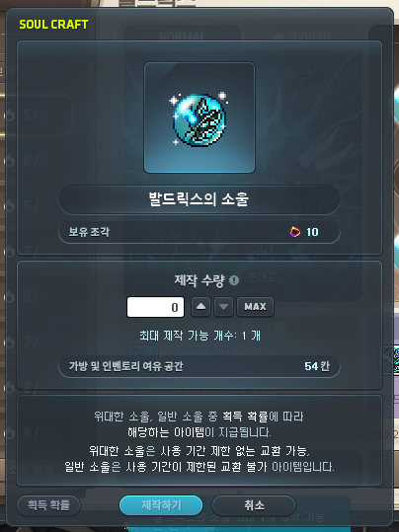
Task: Click the SOUL CRAFT title text
Action: click(53, 25)
